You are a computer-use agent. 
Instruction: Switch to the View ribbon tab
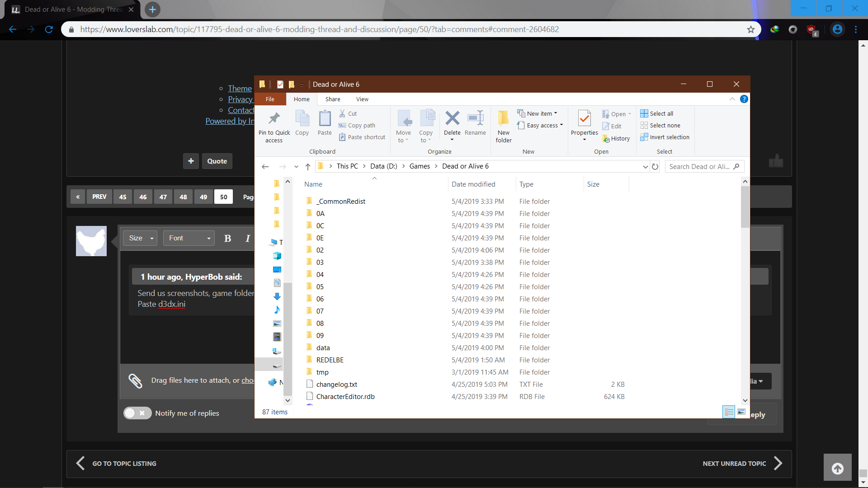(x=362, y=99)
